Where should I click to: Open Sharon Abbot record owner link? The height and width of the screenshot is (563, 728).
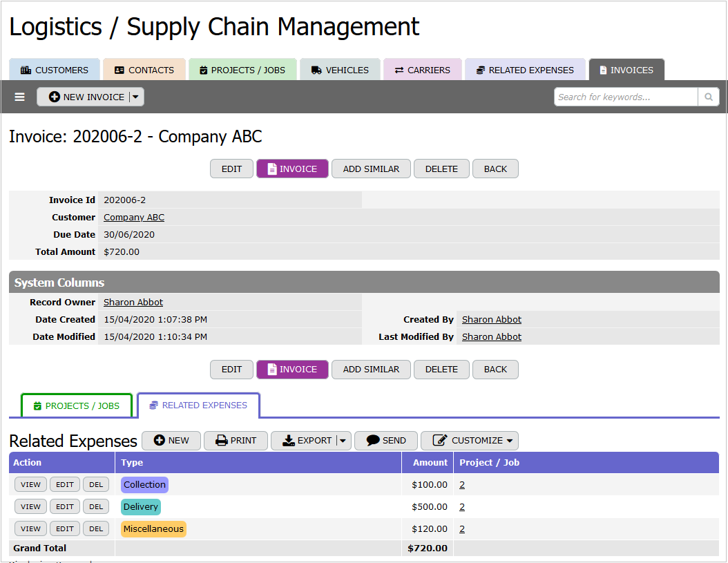[x=133, y=303]
